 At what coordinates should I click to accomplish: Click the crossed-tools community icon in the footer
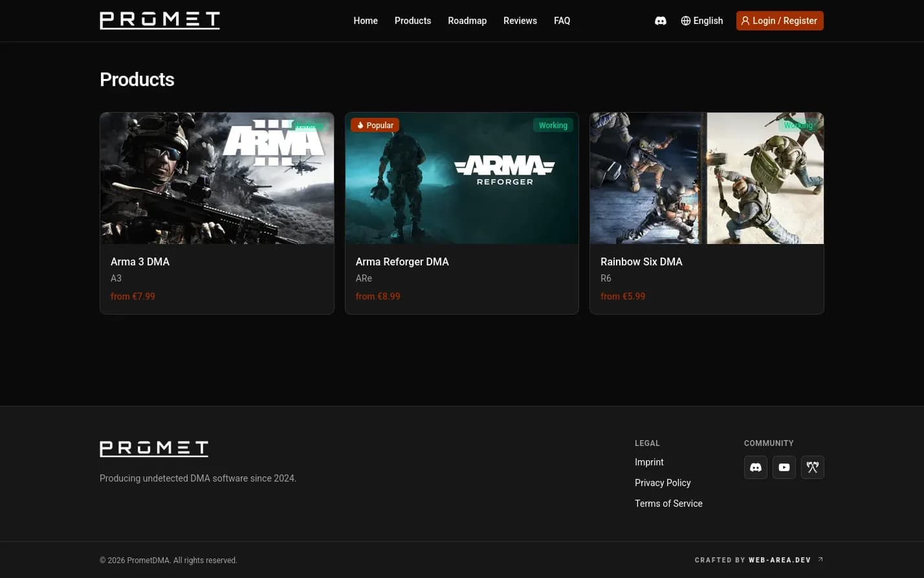[813, 467]
